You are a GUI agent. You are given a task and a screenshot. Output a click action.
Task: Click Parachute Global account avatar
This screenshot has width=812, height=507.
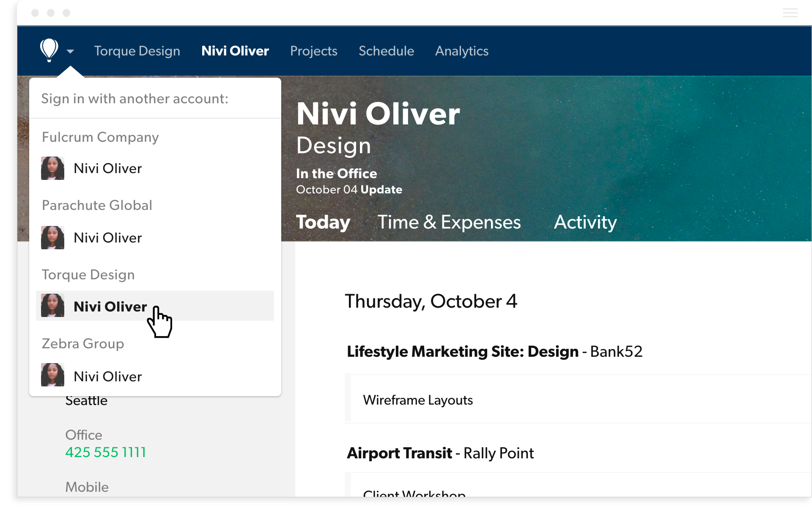pyautogui.click(x=52, y=237)
